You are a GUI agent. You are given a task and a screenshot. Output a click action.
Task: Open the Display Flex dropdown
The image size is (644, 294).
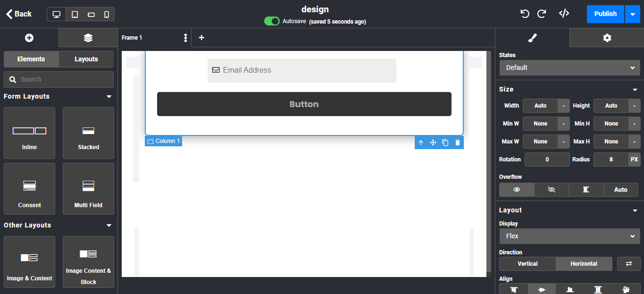point(569,236)
